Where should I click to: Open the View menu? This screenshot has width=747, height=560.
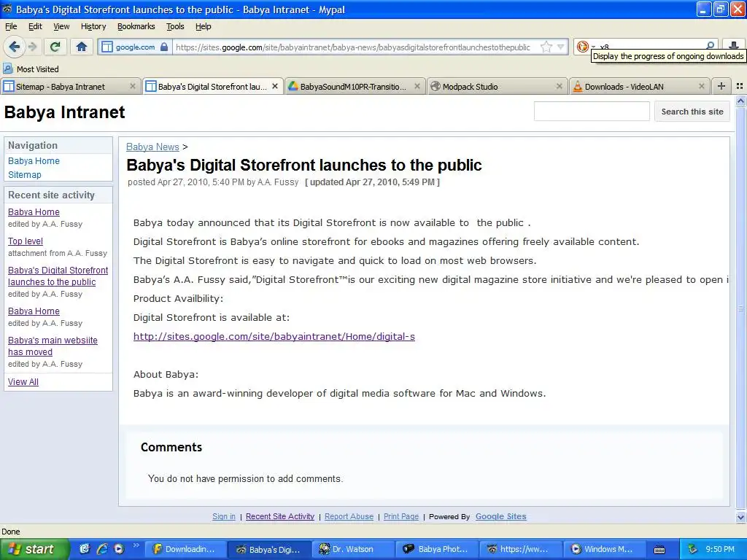pyautogui.click(x=61, y=26)
